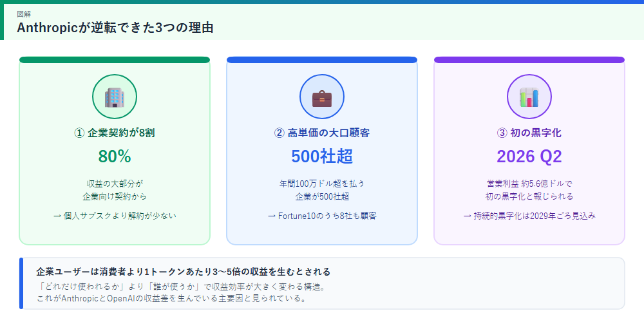Screen dimensions: 644x322
Task: Click the heading Anthropicが逆転できた3つの理由
Action: point(115,28)
